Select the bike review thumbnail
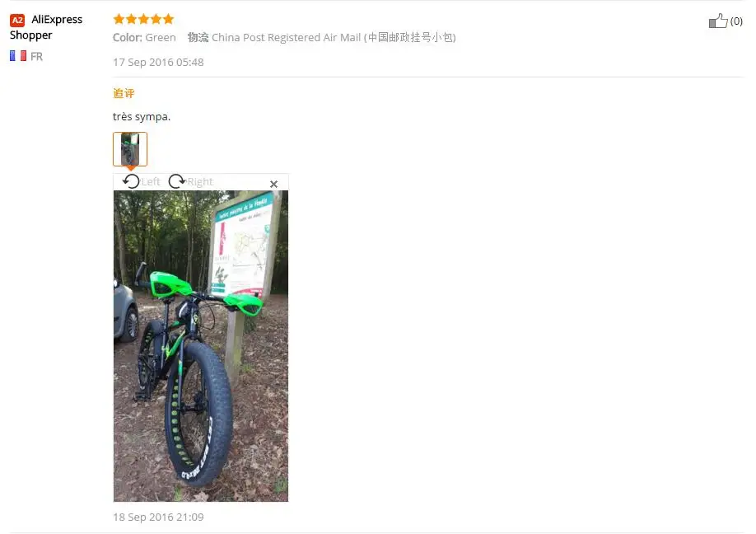 pyautogui.click(x=129, y=149)
